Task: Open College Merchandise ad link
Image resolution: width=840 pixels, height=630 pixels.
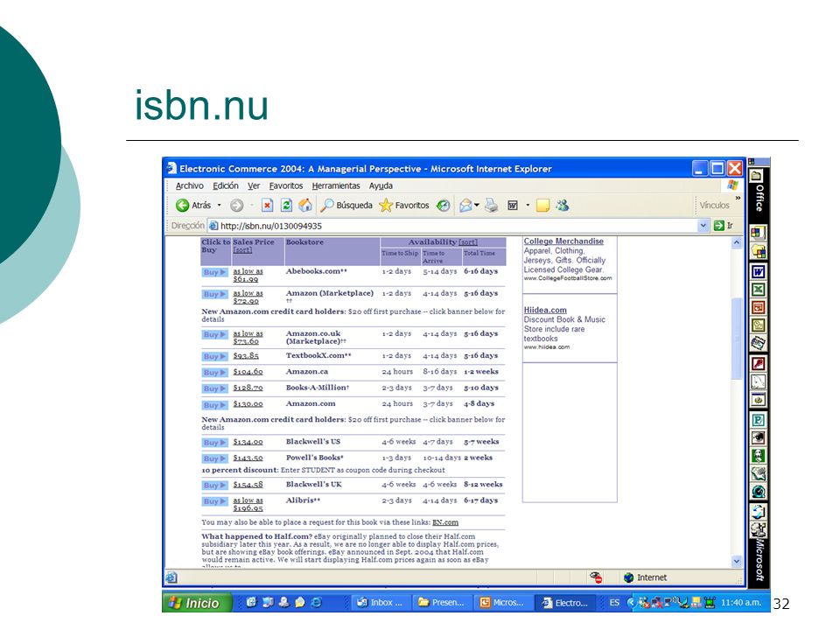Action: point(563,241)
